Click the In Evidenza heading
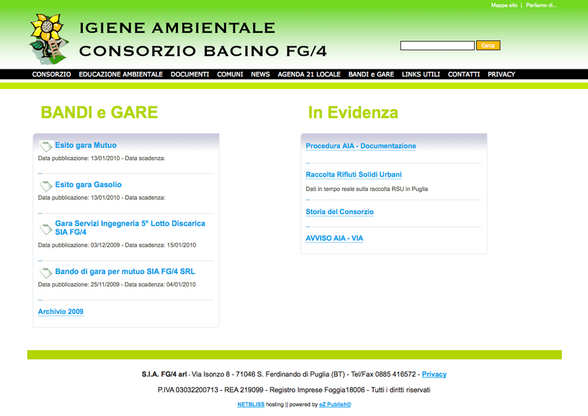This screenshot has width=588, height=416. 353,112
